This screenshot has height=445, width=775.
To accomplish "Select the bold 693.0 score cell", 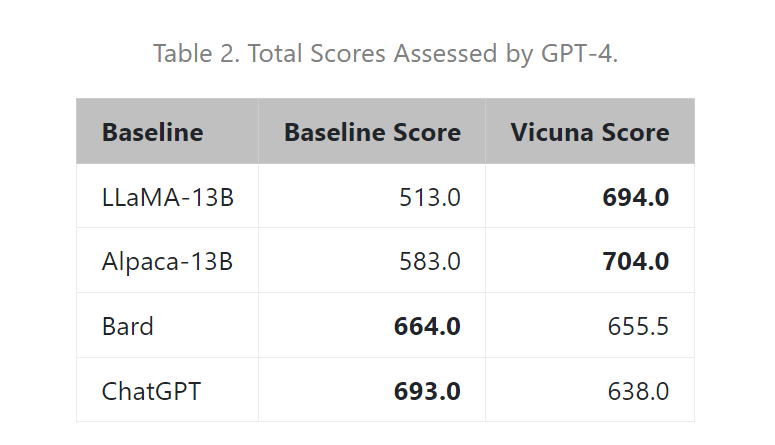I will tap(427, 391).
